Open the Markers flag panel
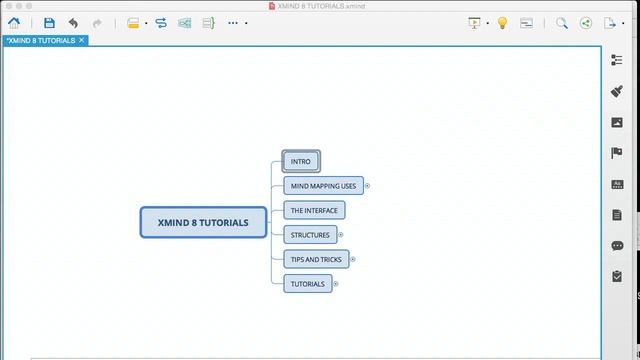Image resolution: width=640 pixels, height=360 pixels. (617, 153)
